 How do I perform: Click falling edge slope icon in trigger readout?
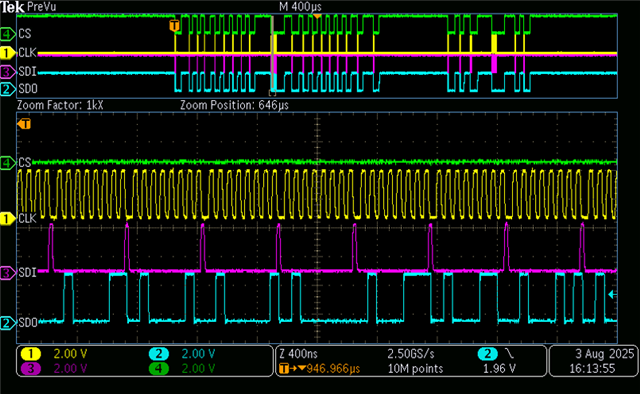pyautogui.click(x=509, y=354)
